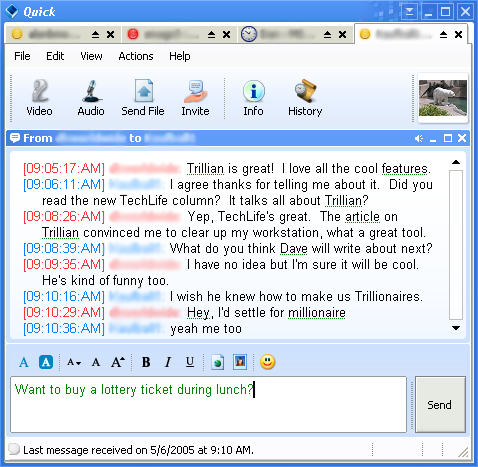Click the yellow status icon on the active tab

(x=365, y=34)
